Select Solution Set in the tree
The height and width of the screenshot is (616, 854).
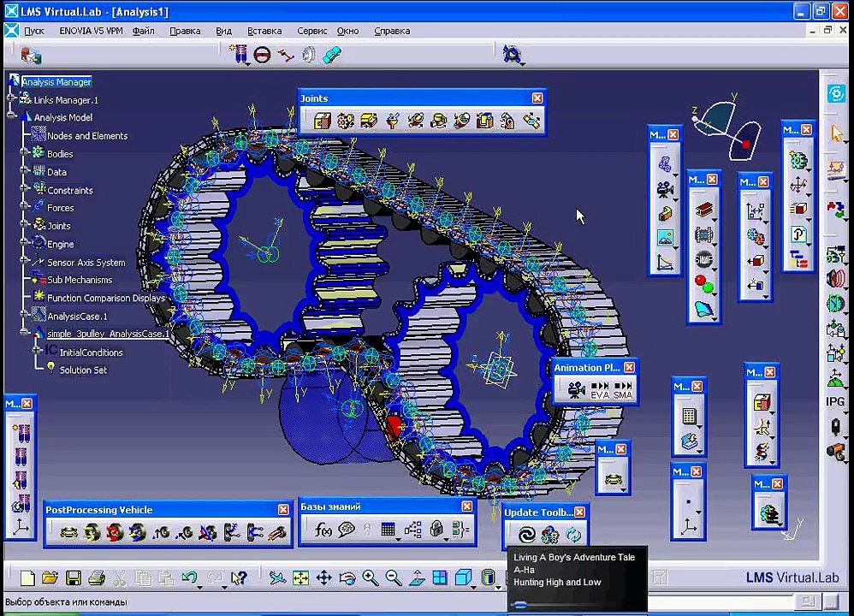[83, 370]
